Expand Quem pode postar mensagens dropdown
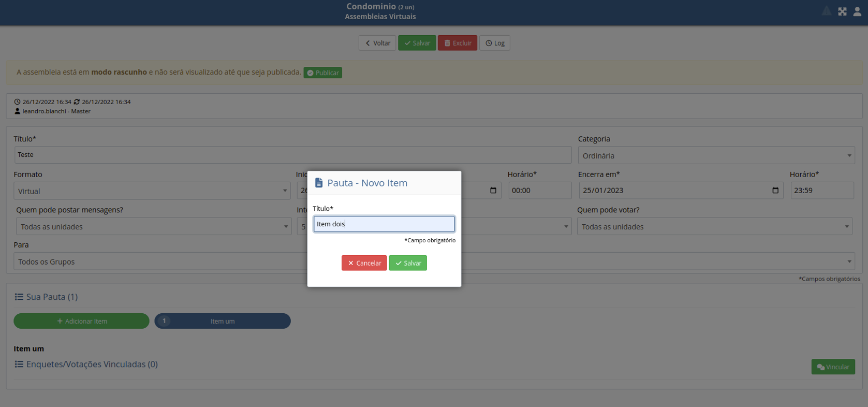868x407 pixels. tap(154, 227)
